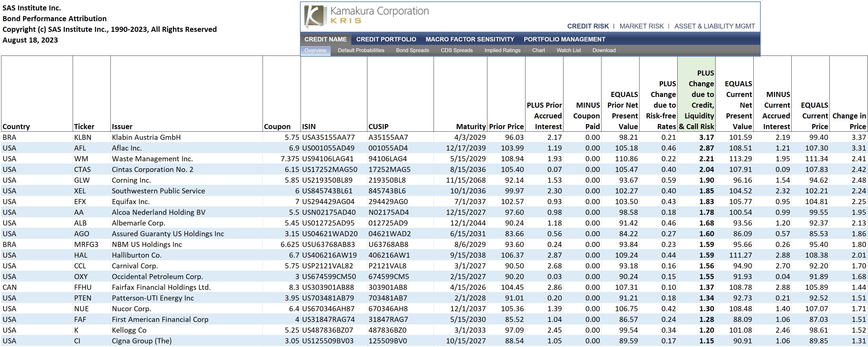Viewport: 868px width, 347px height.
Task: Open ASSET & LIABILITY MGMT link
Action: pos(715,26)
